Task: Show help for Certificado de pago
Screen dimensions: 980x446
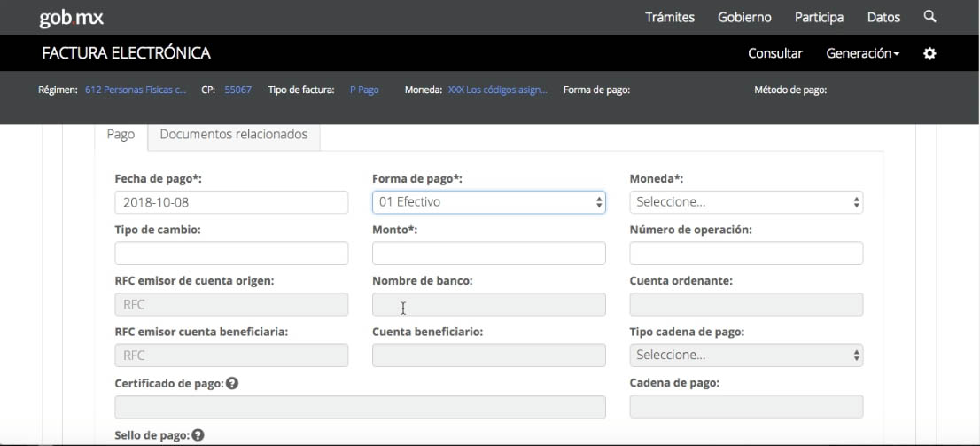Action: tap(232, 383)
